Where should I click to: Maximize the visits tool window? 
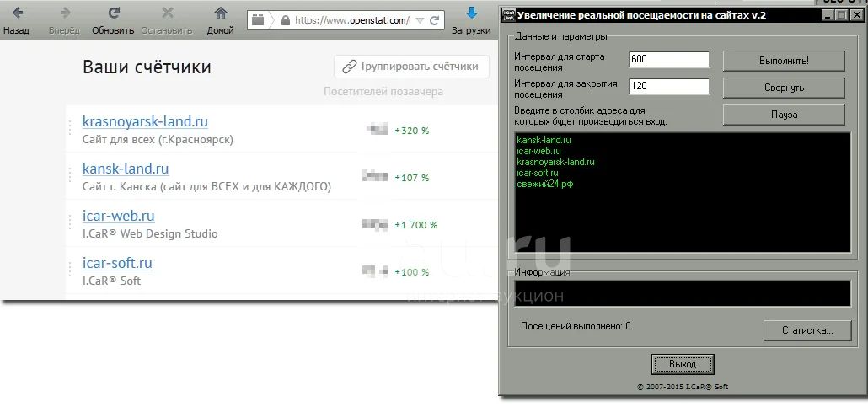841,15
